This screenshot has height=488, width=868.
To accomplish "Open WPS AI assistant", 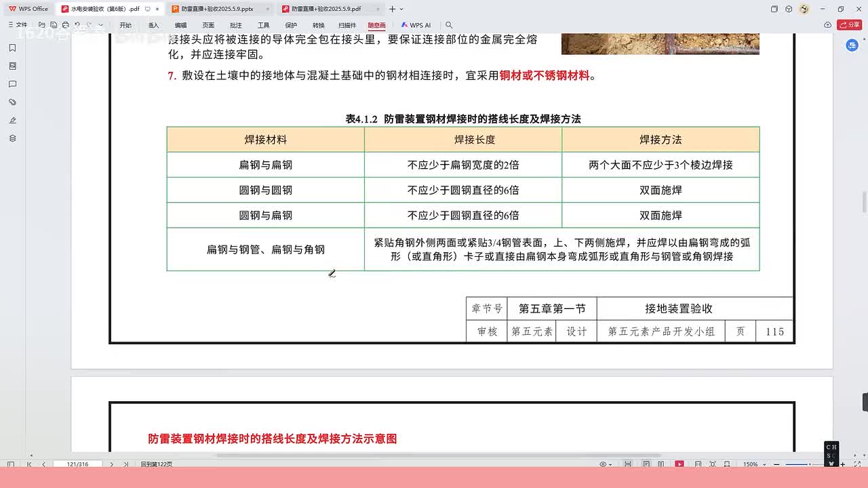I will [416, 25].
